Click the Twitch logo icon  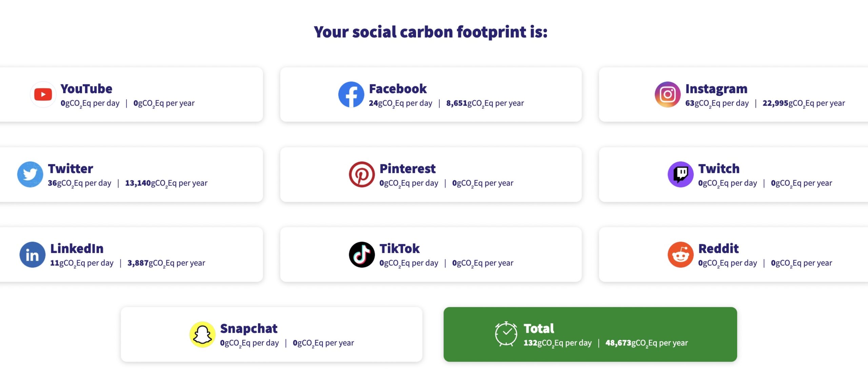click(x=680, y=174)
